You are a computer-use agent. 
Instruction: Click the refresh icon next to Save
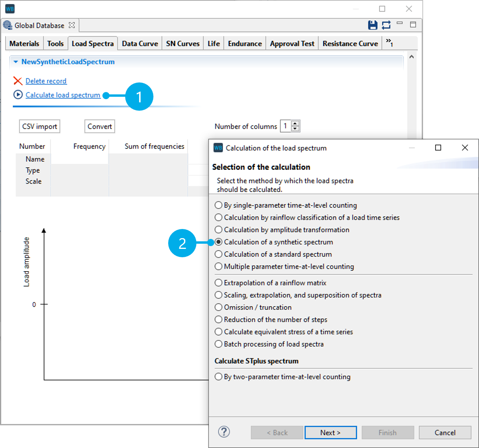(x=386, y=25)
